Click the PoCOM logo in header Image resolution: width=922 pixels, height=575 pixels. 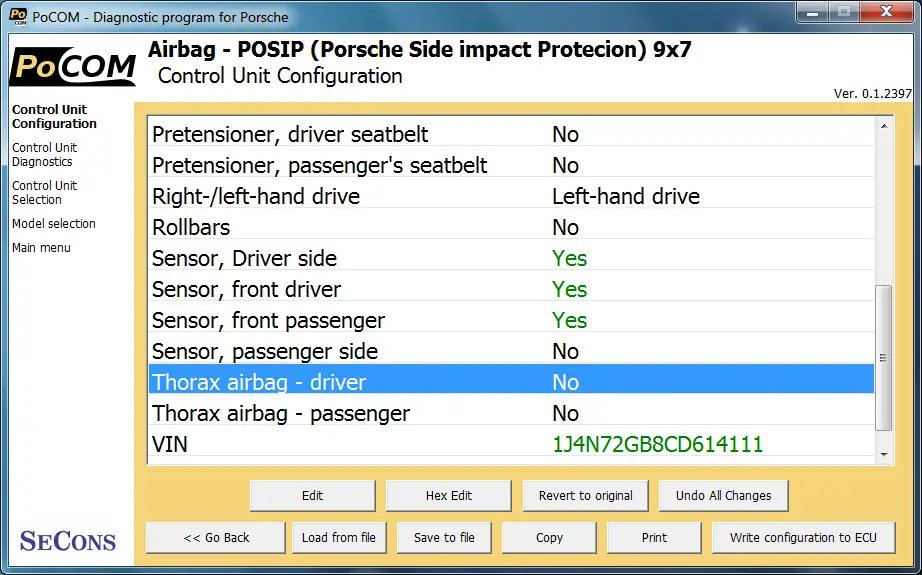[73, 66]
